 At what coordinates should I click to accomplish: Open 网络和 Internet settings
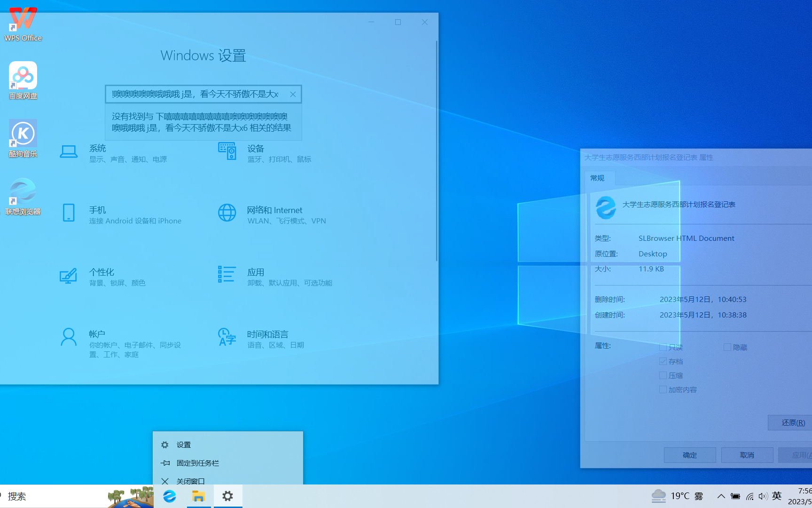(272, 215)
